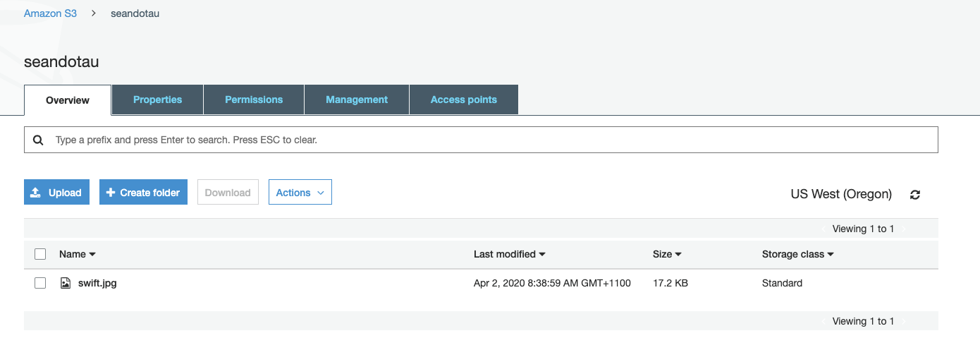Click the upload arrow icon on Upload button
This screenshot has width=980, height=362.
pyautogui.click(x=36, y=193)
